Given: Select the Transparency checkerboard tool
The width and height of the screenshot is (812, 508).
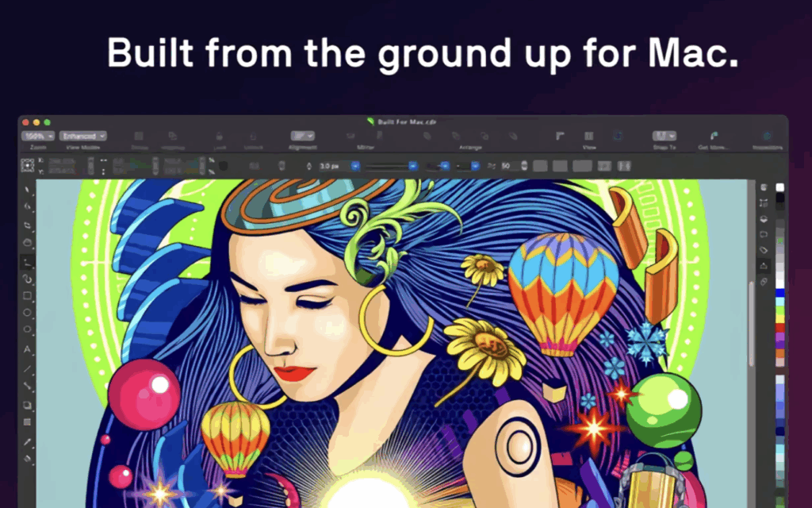Looking at the screenshot, I should tap(27, 422).
